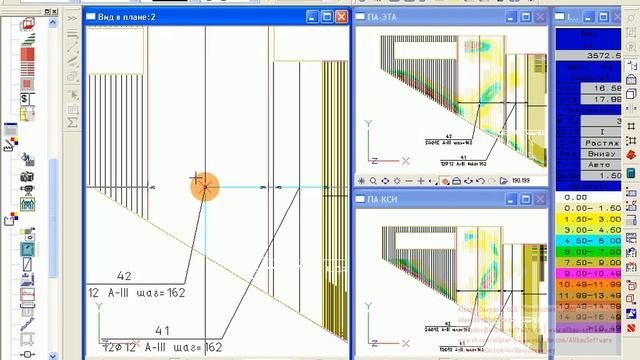Click the teal calculator icon in right toolbar

tap(631, 173)
